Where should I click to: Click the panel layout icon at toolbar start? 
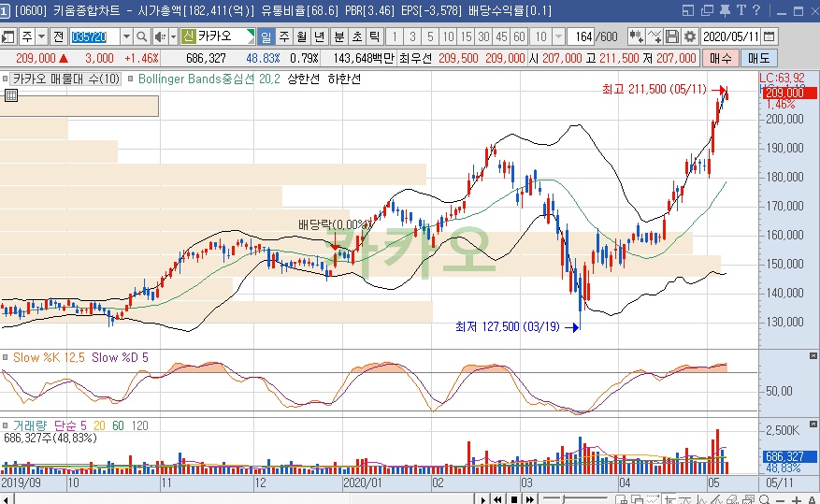(8, 36)
